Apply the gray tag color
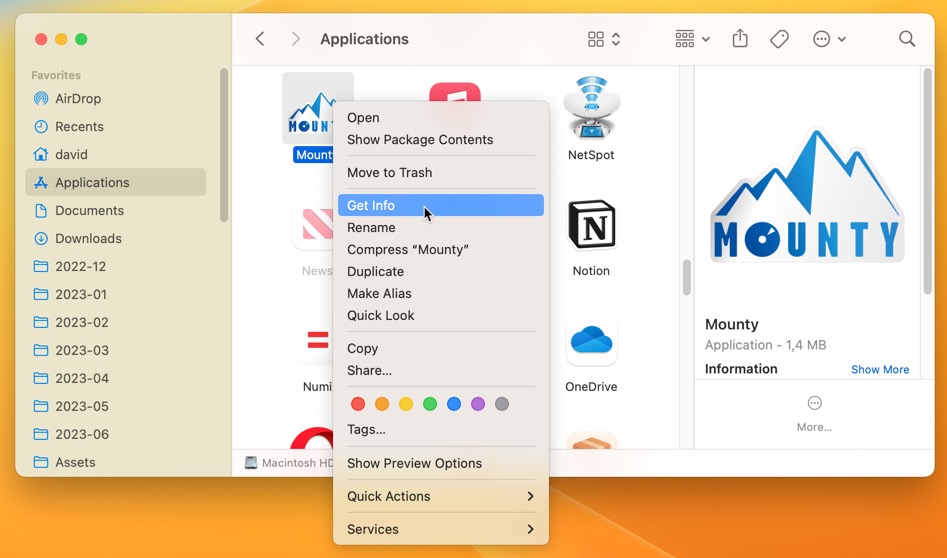This screenshot has width=947, height=558. [x=502, y=404]
